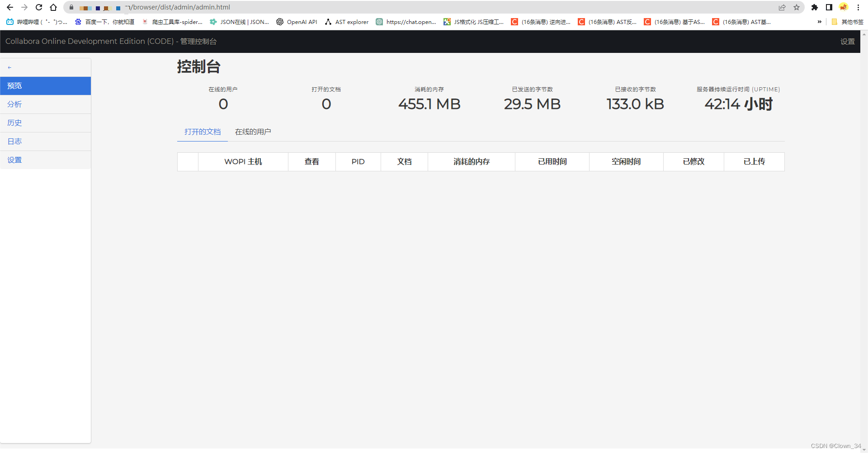
Task: Click the 空闲时间 column header
Action: click(626, 162)
